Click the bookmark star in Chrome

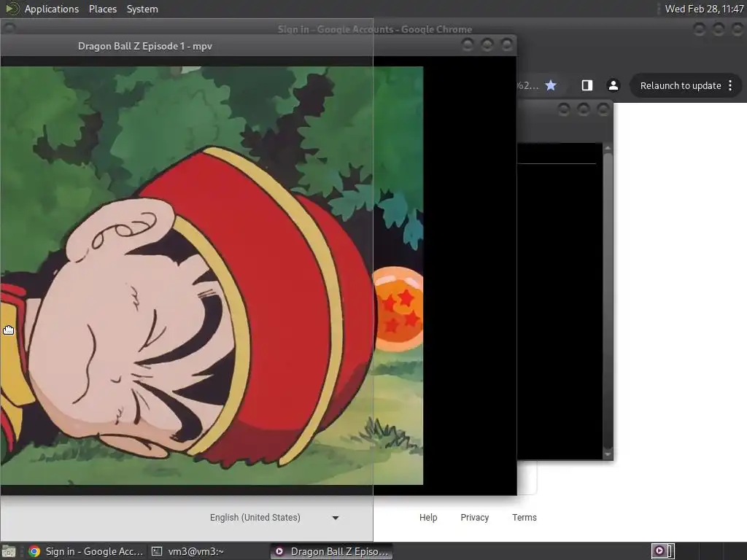point(551,85)
